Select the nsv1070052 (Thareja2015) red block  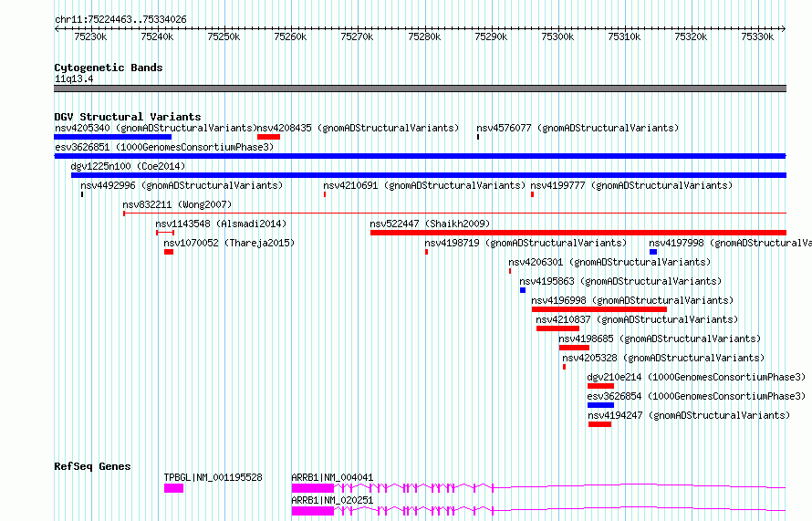[169, 252]
